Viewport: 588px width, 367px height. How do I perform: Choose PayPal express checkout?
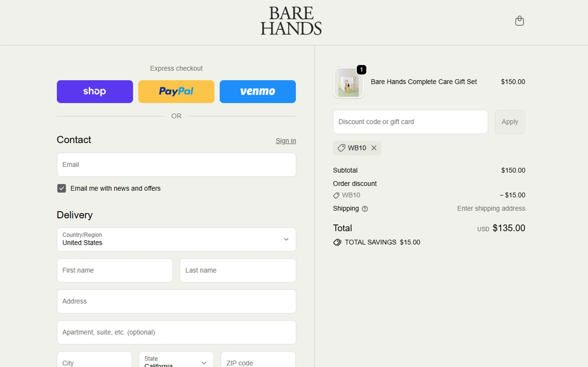coord(176,92)
